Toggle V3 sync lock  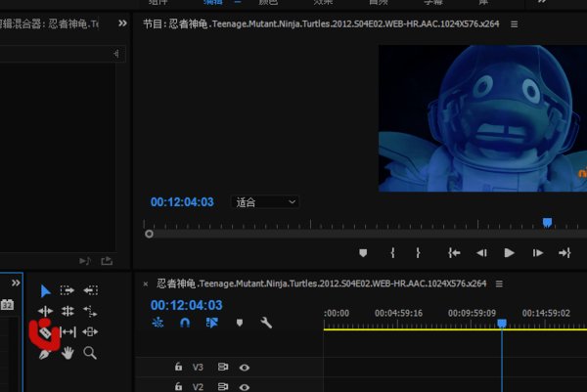223,367
